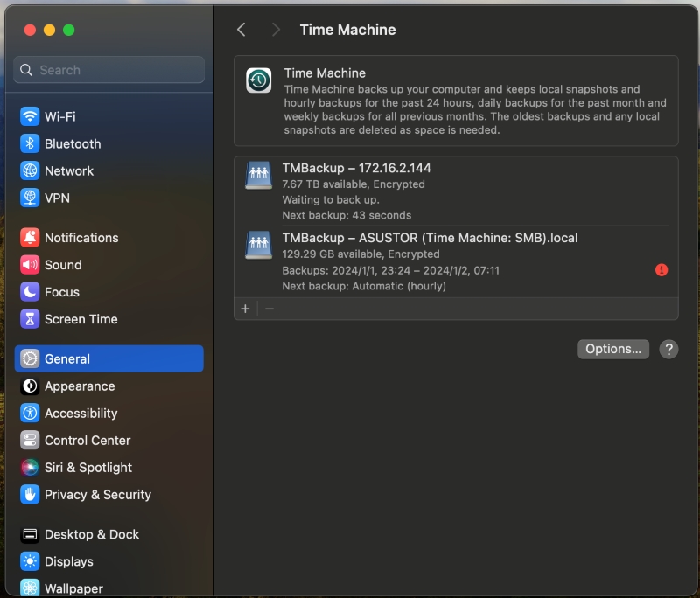
Task: Close the System Settings window
Action: pyautogui.click(x=30, y=30)
